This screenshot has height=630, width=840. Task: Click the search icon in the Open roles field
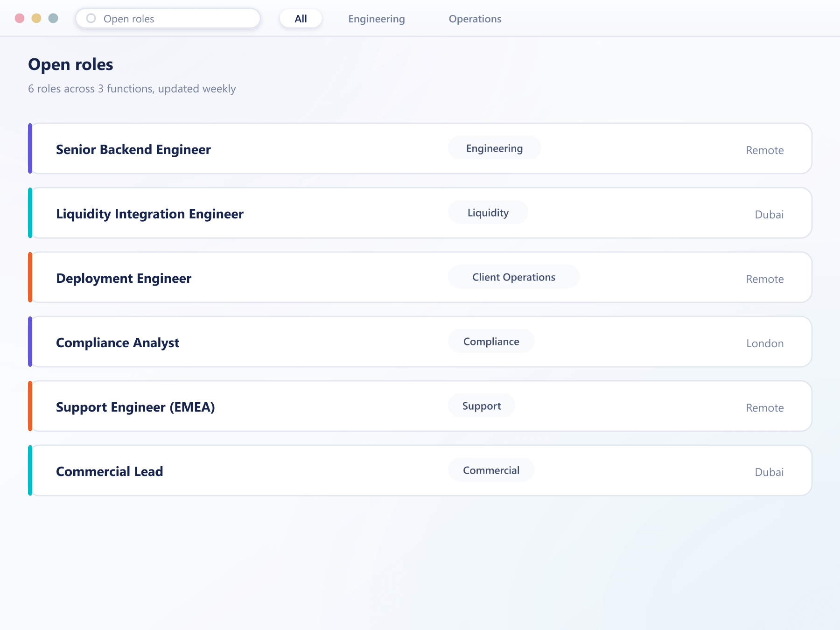[91, 18]
